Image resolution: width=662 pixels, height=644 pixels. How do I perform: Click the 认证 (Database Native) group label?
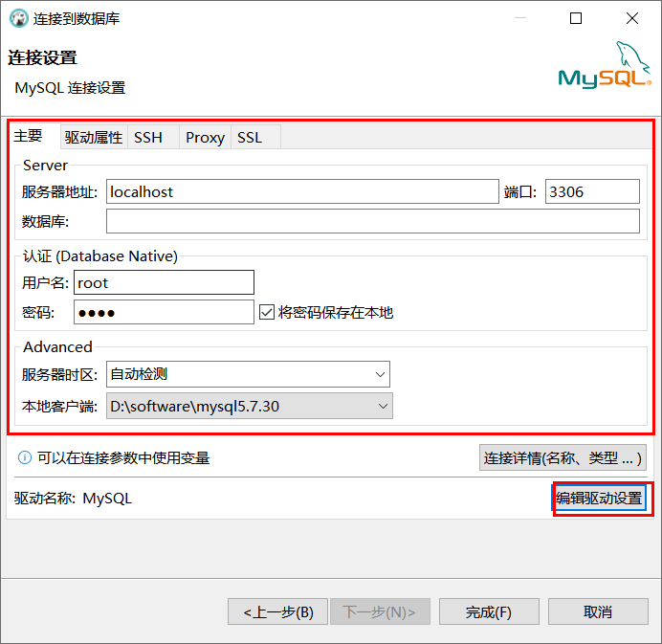pyautogui.click(x=100, y=255)
